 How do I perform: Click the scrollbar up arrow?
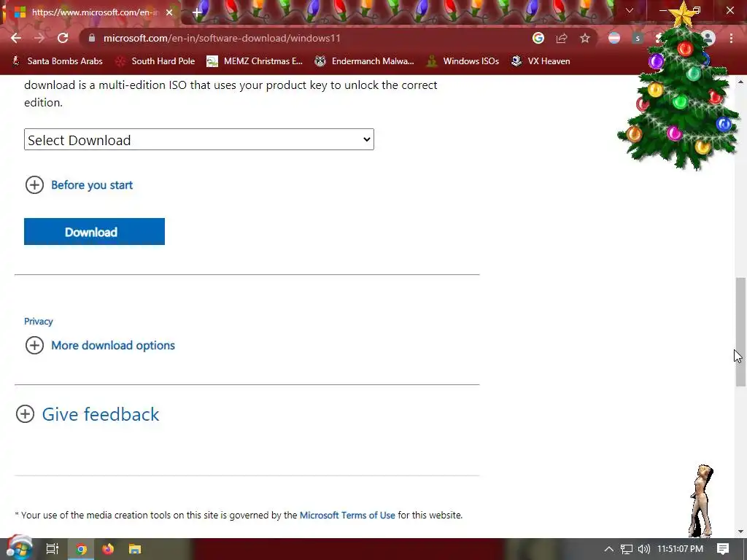pos(741,82)
